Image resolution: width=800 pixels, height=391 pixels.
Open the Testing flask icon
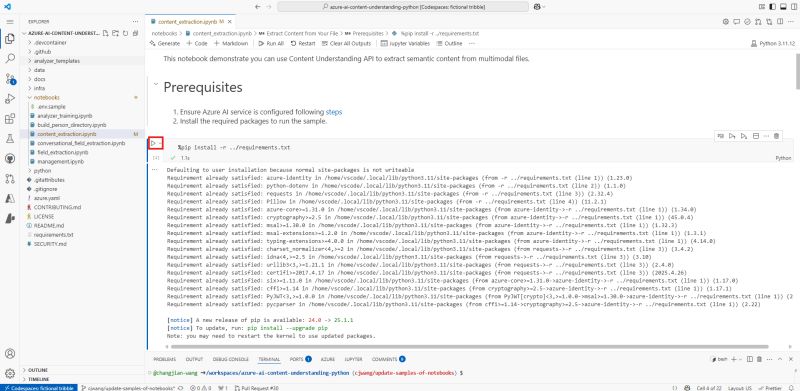[10, 139]
